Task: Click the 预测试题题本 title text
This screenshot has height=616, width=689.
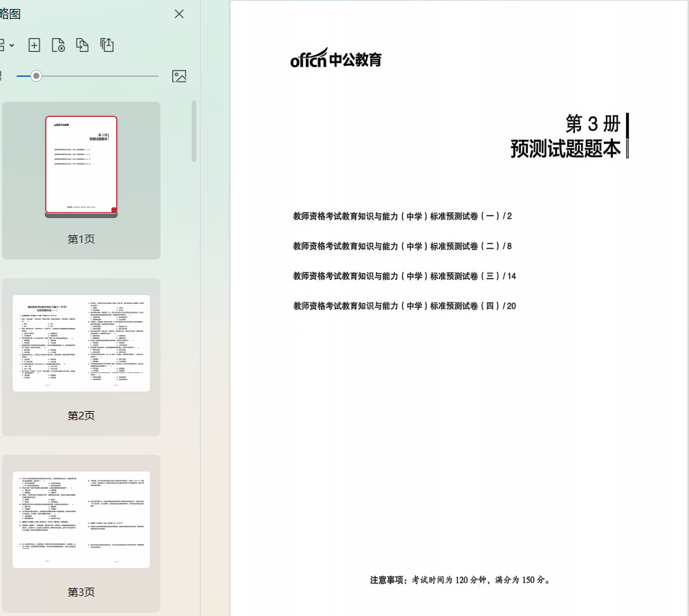Action: 565,149
